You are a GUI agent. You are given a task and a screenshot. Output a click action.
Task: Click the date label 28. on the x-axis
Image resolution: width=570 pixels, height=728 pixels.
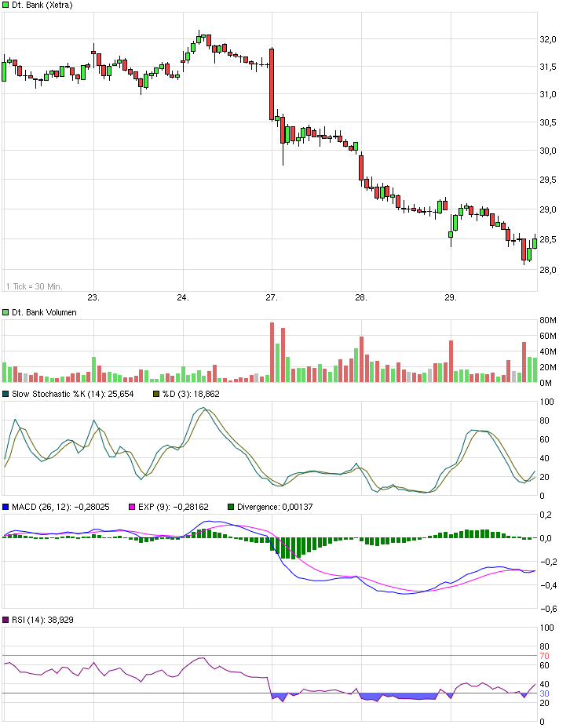pos(361,297)
